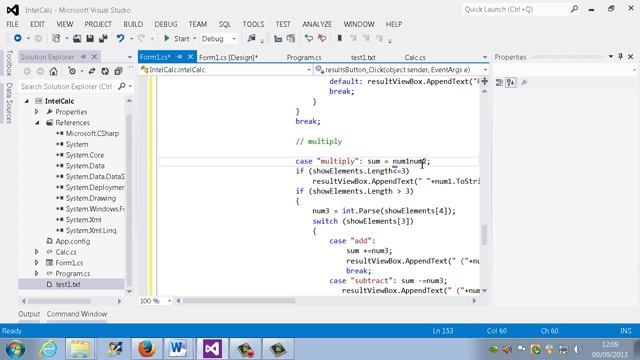The height and width of the screenshot is (360, 640).
Task: Save the current file with the Save icon
Action: (90, 38)
